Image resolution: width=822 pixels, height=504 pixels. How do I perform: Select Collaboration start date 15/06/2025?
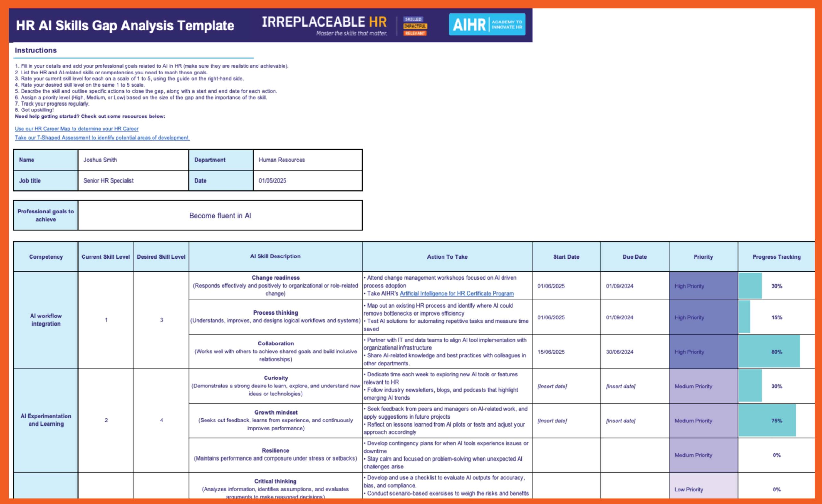click(566, 352)
